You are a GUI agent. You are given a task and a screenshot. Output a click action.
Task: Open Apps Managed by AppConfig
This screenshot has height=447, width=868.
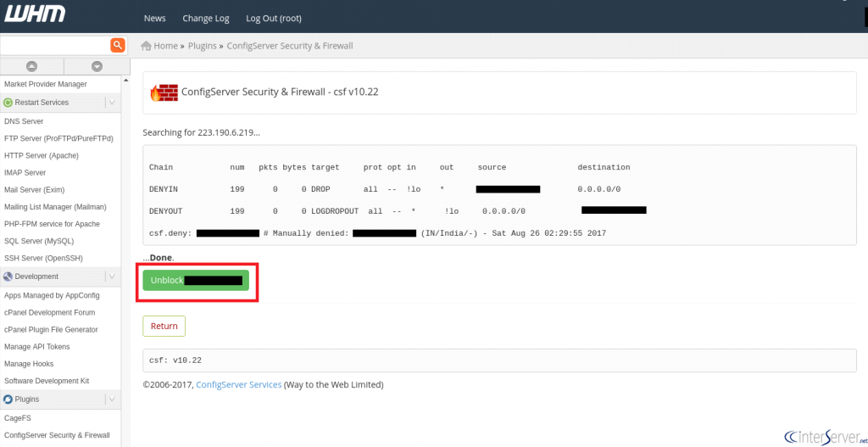(x=52, y=296)
